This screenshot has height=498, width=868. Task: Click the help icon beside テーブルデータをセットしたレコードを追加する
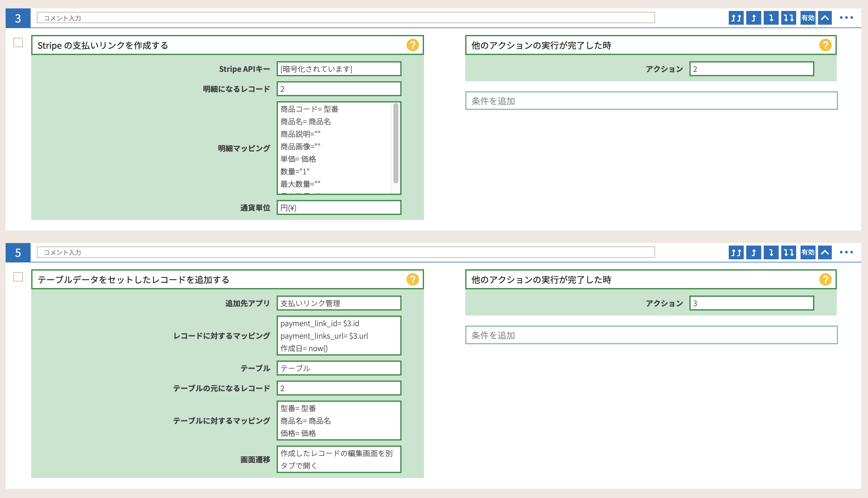[413, 279]
